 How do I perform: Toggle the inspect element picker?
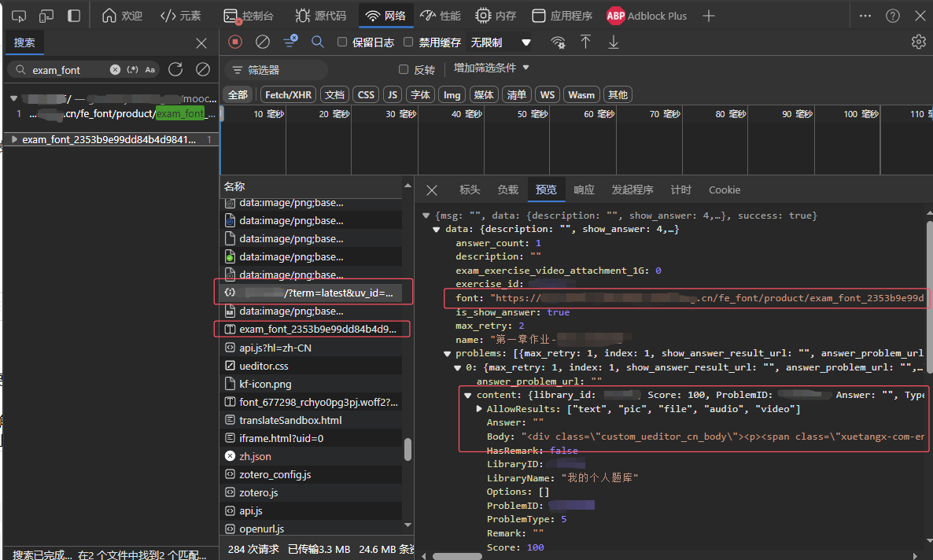click(19, 16)
